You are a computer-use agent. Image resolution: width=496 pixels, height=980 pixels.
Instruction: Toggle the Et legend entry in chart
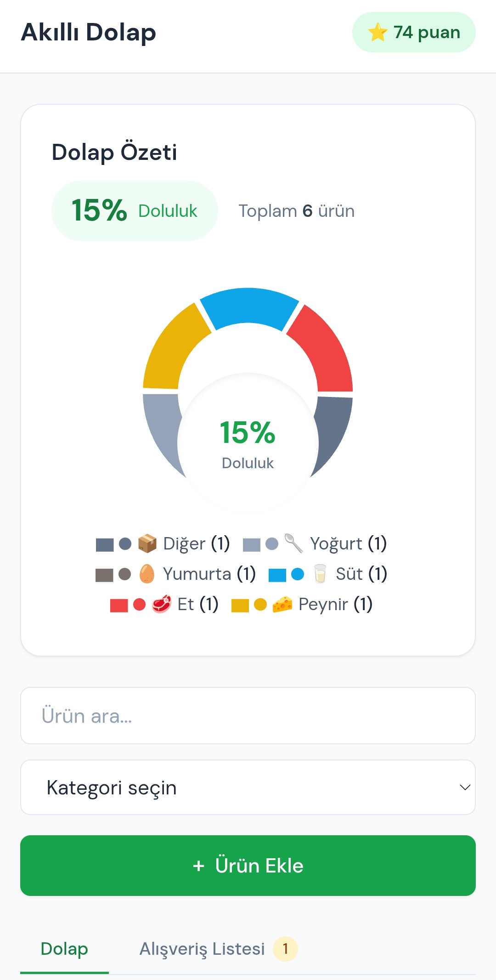tap(164, 604)
